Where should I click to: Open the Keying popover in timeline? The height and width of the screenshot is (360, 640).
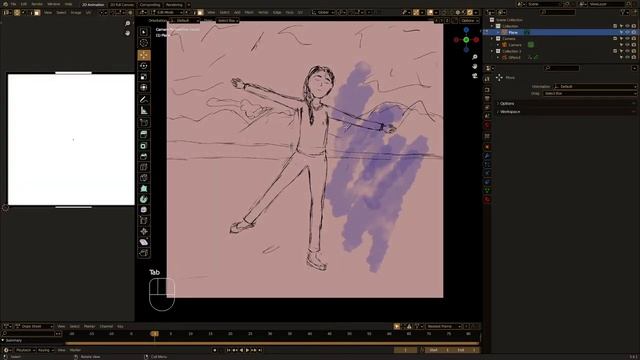click(45, 350)
